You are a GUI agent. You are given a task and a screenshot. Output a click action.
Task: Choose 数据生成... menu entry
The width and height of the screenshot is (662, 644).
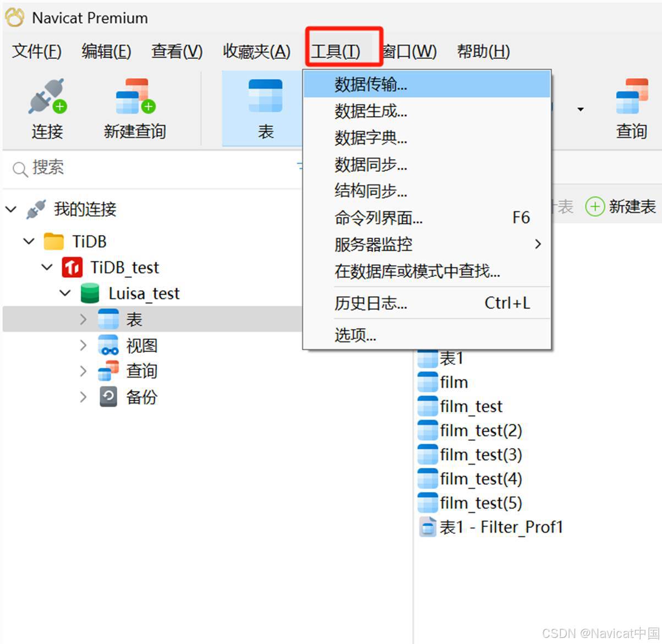pos(427,111)
